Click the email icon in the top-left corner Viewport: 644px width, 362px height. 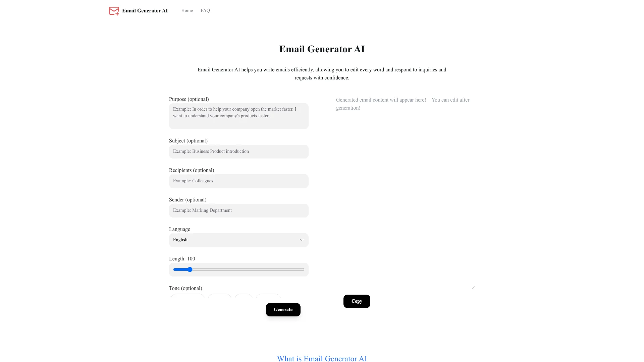(x=113, y=11)
